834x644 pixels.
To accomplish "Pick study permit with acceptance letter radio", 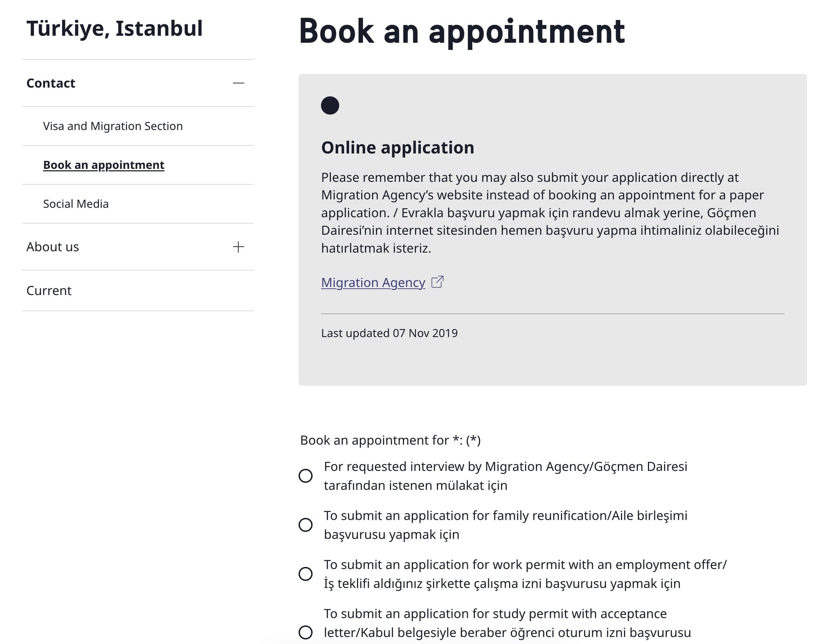I will (306, 632).
